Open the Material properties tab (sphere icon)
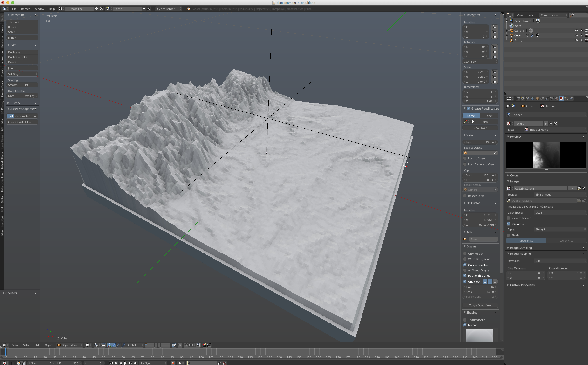 (x=557, y=98)
